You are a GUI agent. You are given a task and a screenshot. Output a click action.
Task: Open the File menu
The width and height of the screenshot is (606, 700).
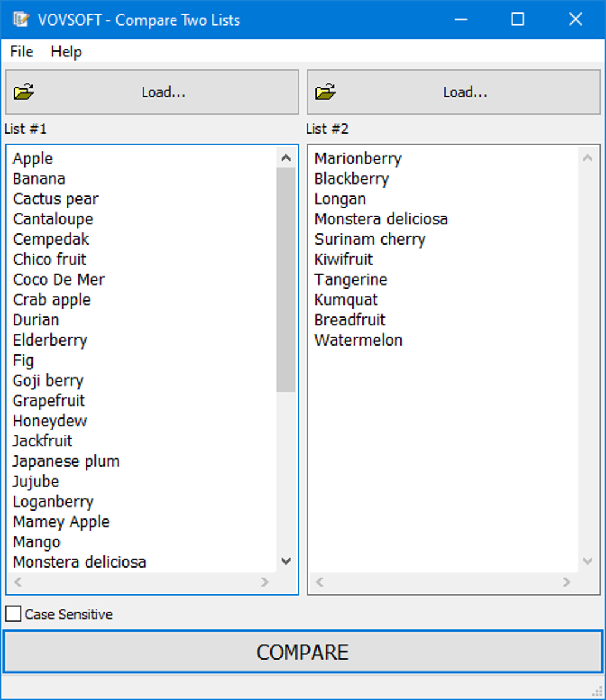pyautogui.click(x=20, y=52)
